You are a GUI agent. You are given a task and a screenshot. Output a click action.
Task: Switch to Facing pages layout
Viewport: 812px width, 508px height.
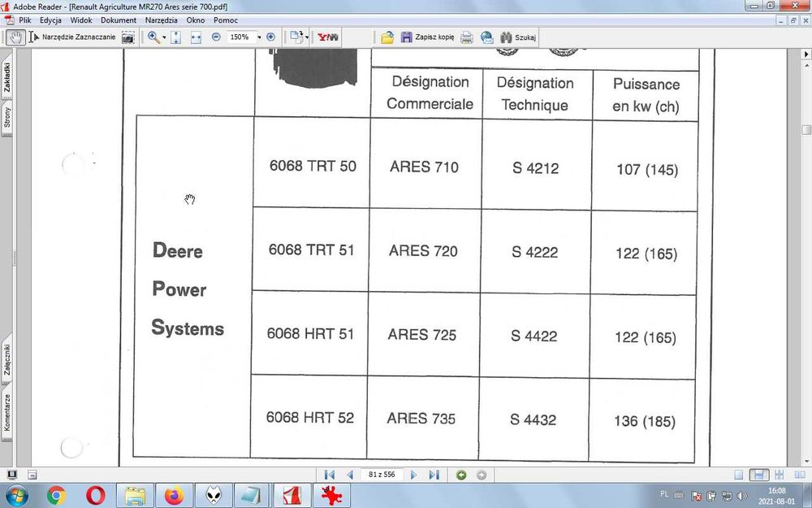pos(799,475)
